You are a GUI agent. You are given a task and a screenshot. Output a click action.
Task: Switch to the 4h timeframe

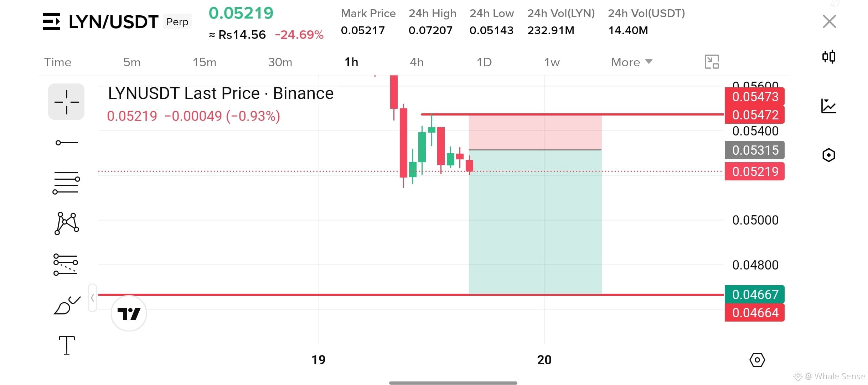(x=417, y=62)
